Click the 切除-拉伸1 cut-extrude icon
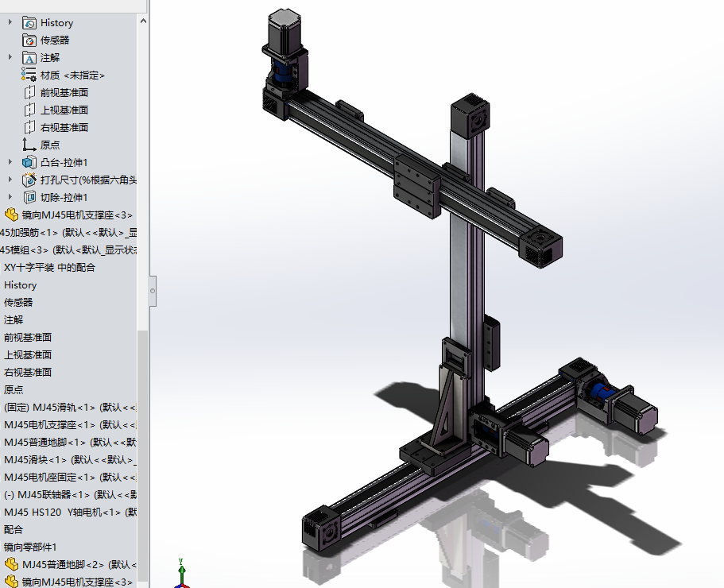Image resolution: width=724 pixels, height=588 pixels. click(x=29, y=198)
